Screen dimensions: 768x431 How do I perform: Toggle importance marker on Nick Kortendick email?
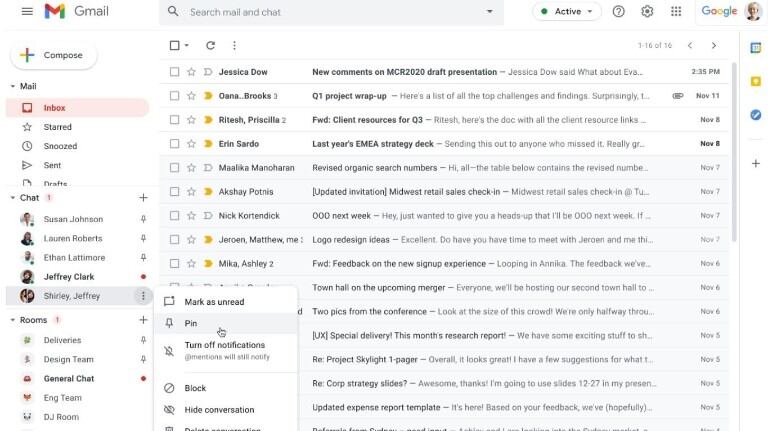208,216
